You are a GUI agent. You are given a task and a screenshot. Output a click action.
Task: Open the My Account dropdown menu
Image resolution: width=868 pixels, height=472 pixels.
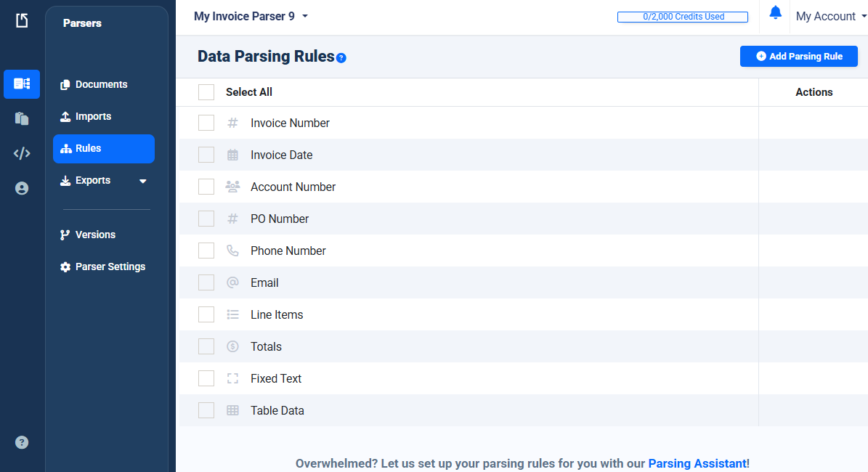coord(831,16)
